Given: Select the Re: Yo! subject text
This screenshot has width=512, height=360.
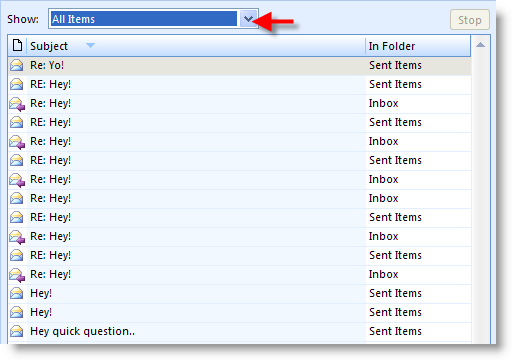Looking at the screenshot, I should point(47,65).
